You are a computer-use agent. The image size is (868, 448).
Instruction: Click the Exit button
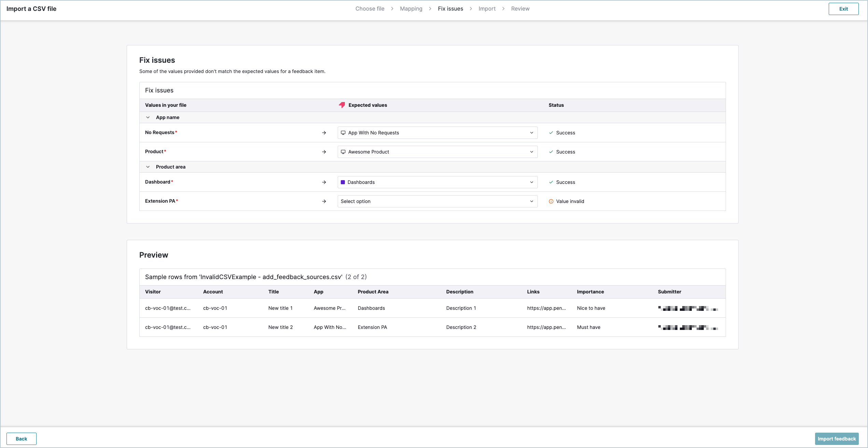[x=843, y=9]
